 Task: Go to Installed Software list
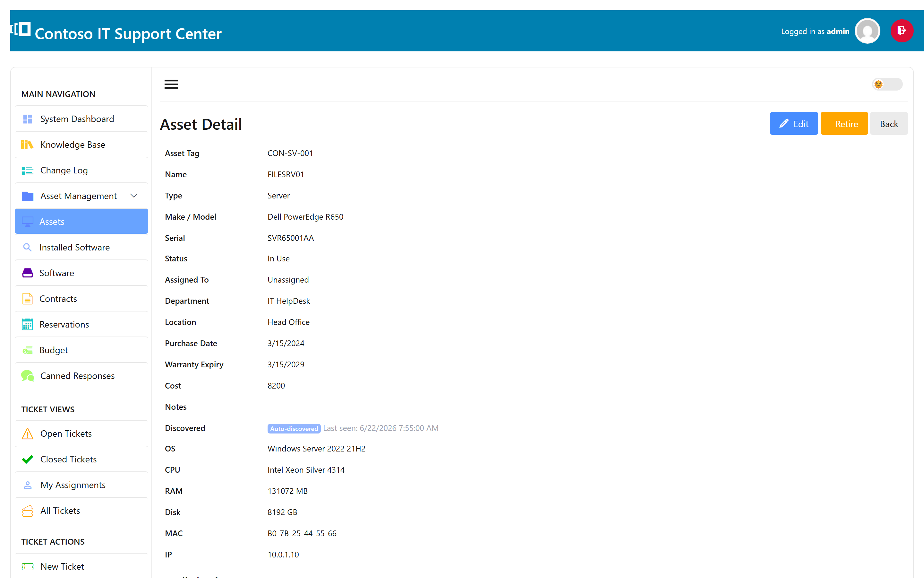81,247
